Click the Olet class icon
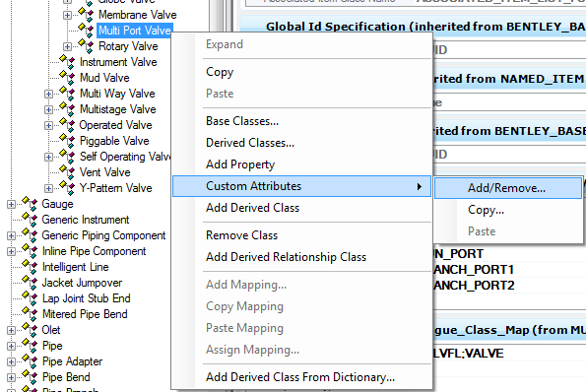This screenshot has width=586, height=392. (x=30, y=330)
